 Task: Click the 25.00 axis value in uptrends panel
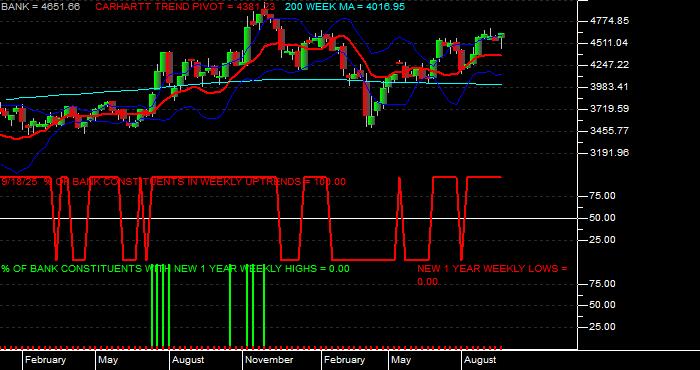(603, 240)
